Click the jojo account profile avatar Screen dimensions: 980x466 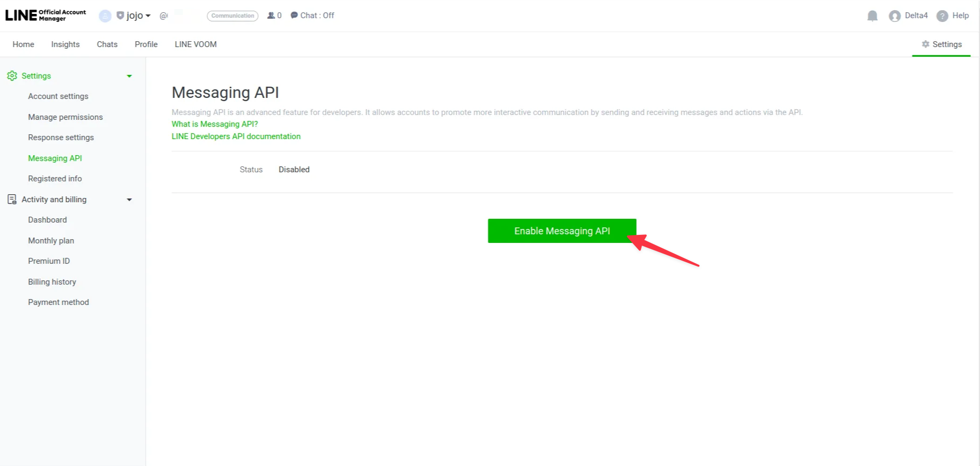[105, 16]
